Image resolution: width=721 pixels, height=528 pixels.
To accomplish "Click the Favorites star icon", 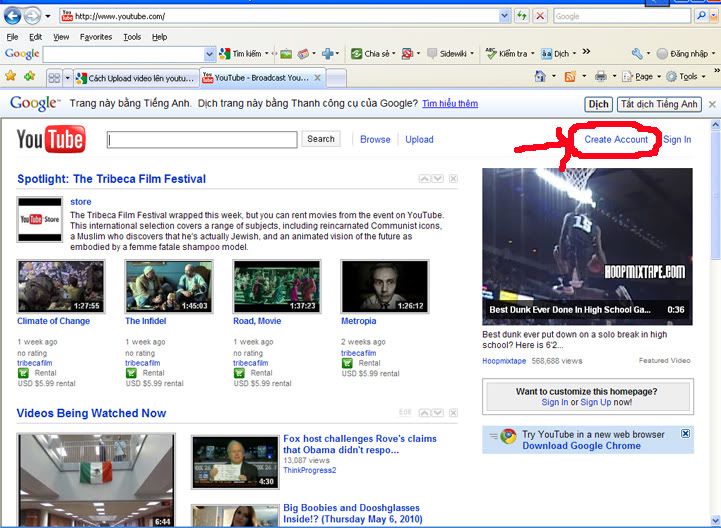I will tap(11, 76).
